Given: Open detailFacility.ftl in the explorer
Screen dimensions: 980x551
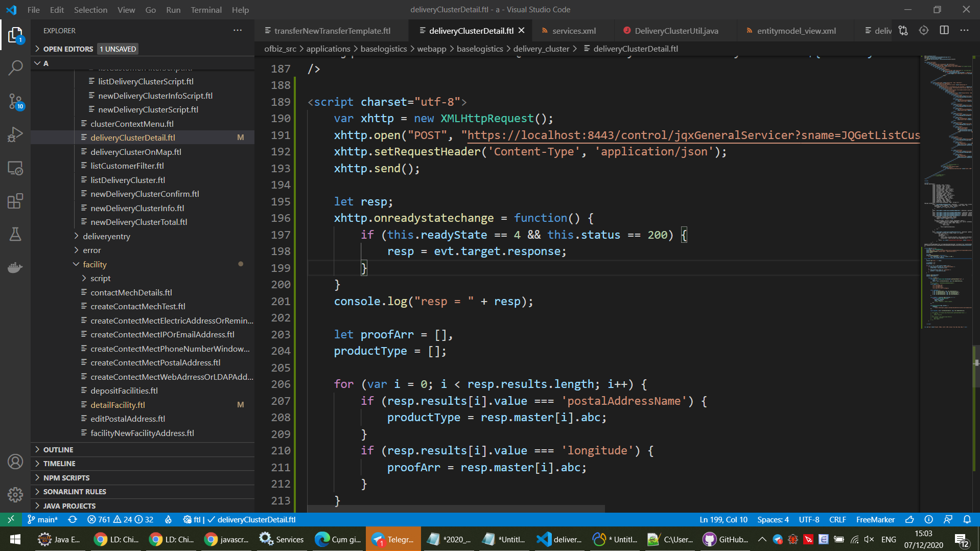Looking at the screenshot, I should (x=118, y=405).
